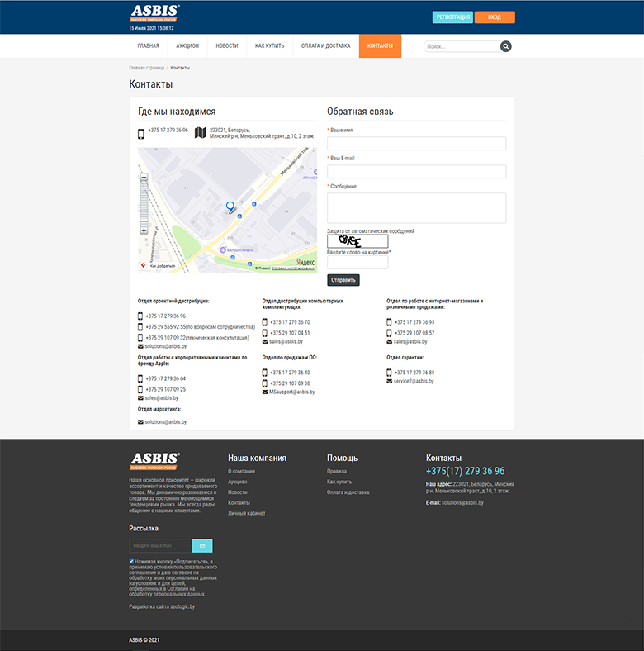Click the map zoom level slider
The height and width of the screenshot is (651, 644).
click(144, 204)
